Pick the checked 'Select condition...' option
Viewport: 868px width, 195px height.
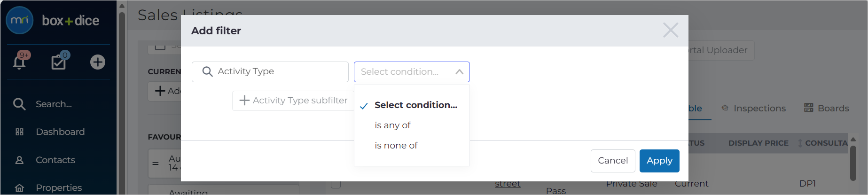[x=416, y=105]
